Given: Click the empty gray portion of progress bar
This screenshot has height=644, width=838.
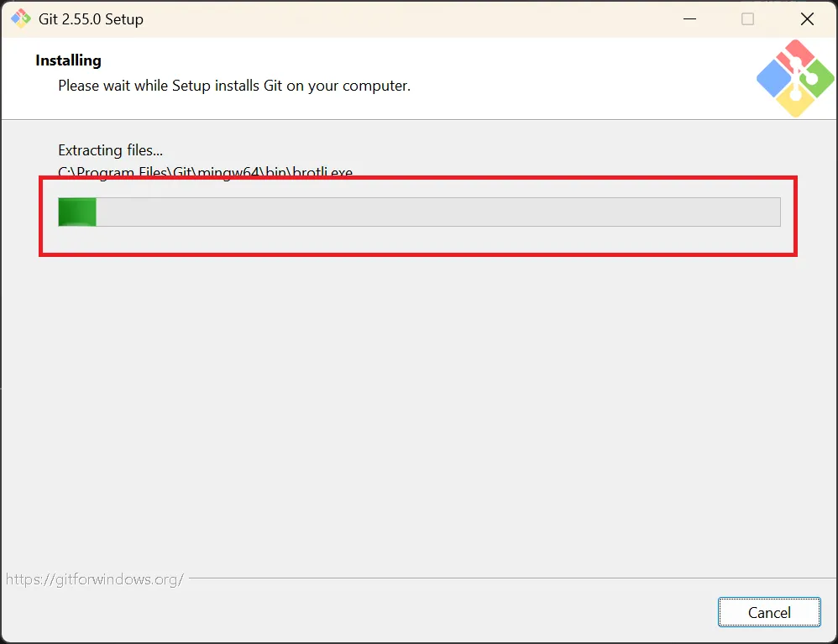Looking at the screenshot, I should click(x=438, y=212).
